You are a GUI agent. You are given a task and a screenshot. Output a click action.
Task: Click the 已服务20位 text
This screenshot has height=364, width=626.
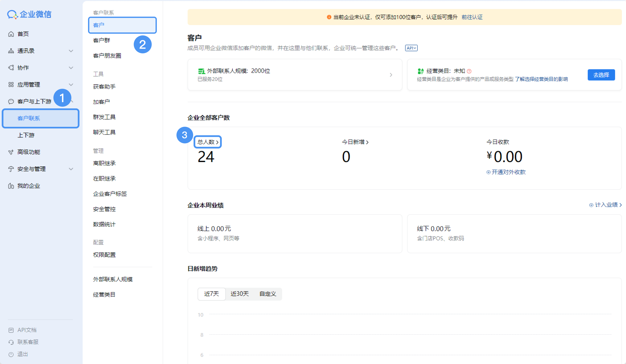[x=210, y=79]
